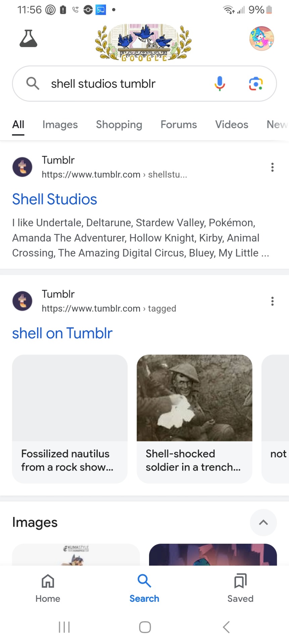Viewport: 289px width, 644px height.
Task: Tap the magnifier icon in search box
Action: click(x=33, y=83)
